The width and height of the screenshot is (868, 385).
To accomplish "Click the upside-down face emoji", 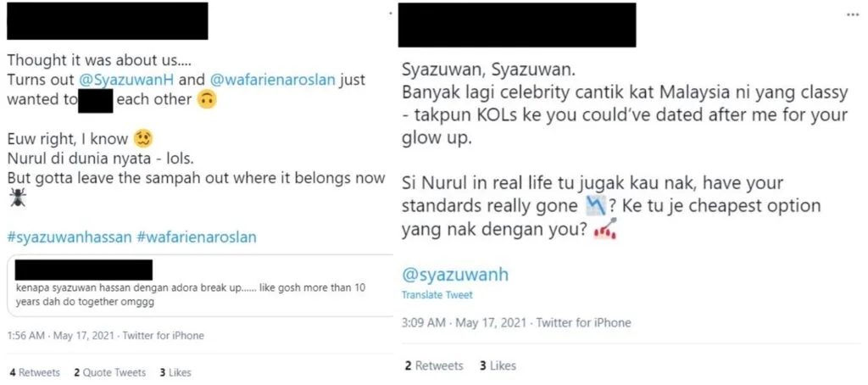I will 207,100.
